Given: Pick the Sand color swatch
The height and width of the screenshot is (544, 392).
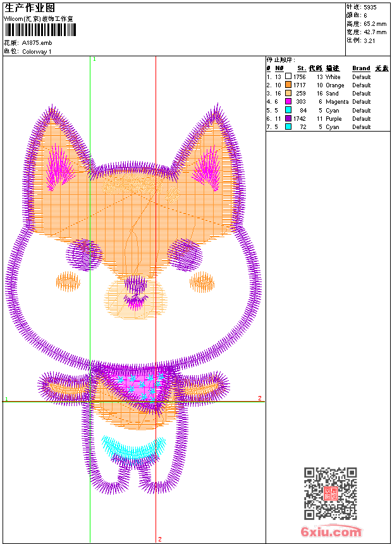Looking at the screenshot, I should coord(288,94).
